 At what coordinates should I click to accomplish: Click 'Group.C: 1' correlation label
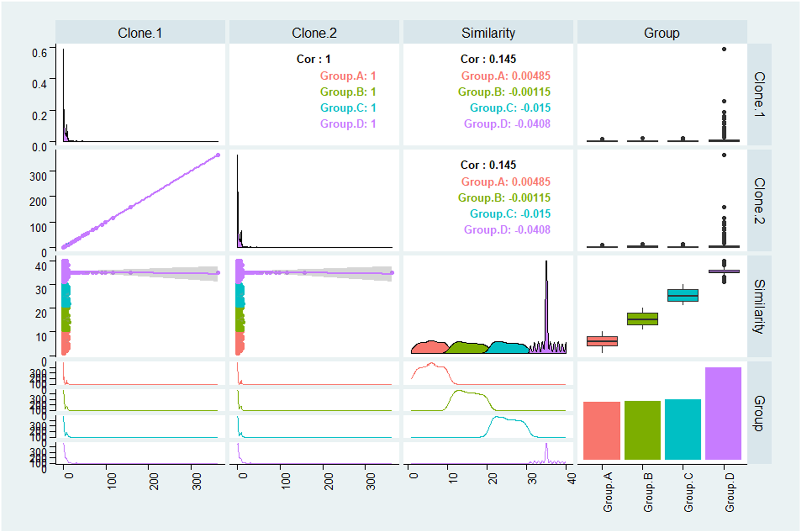click(348, 108)
